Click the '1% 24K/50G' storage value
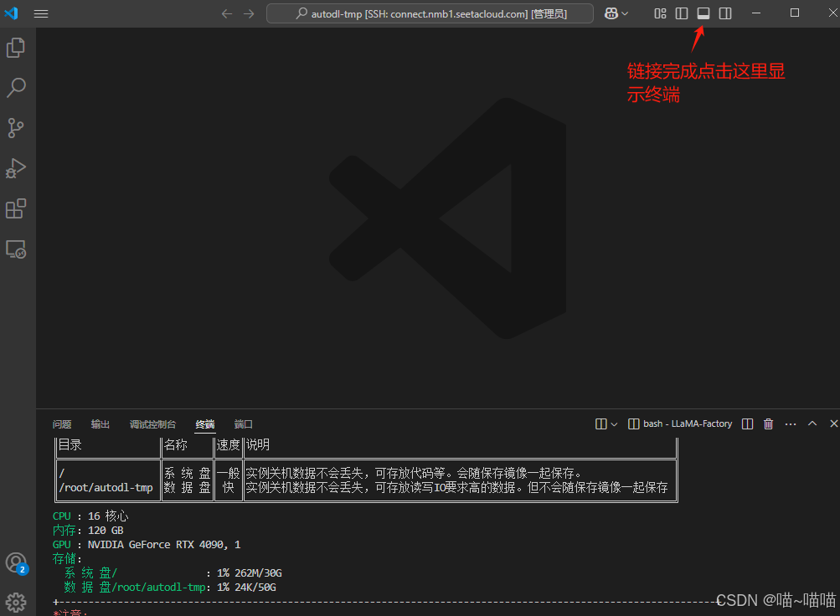 (x=246, y=587)
